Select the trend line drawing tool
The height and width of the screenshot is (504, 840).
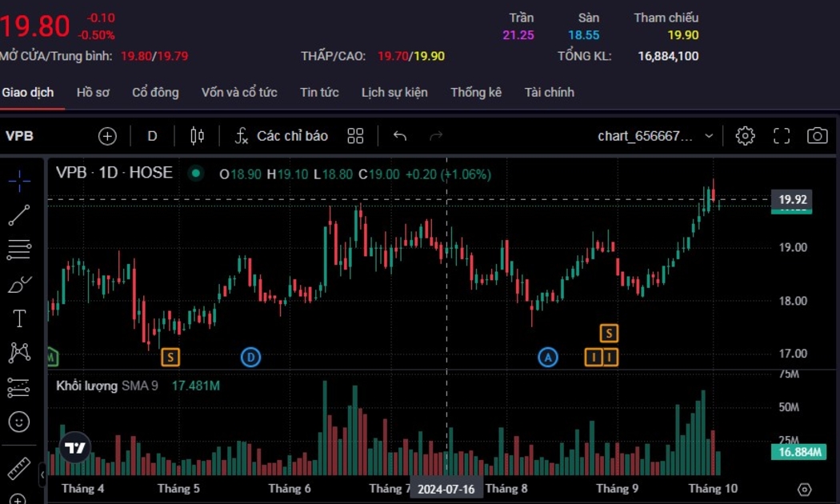click(x=19, y=214)
